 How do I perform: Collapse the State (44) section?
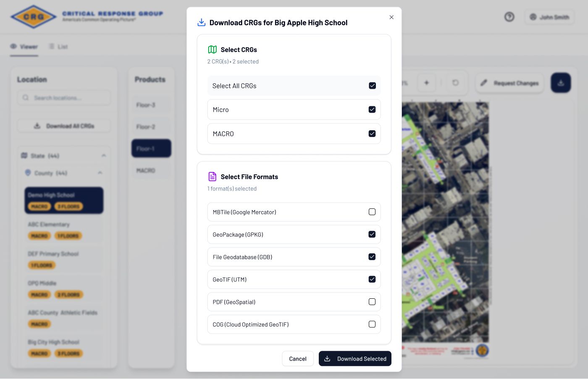(x=104, y=156)
